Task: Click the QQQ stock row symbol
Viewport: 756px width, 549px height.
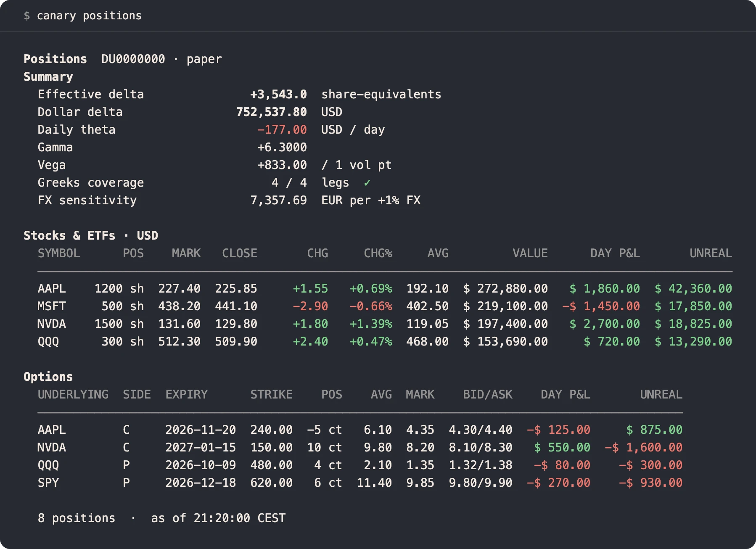Action: pyautogui.click(x=48, y=341)
